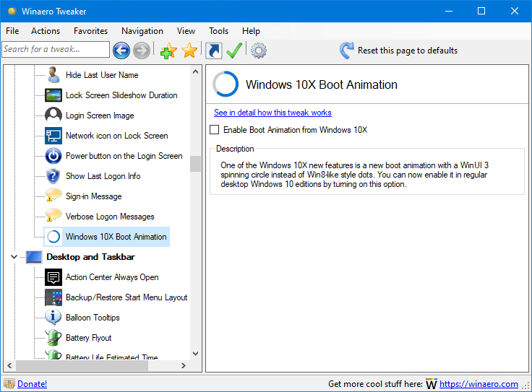The width and height of the screenshot is (532, 392).
Task: Select Balloon Tooltips text
Action: point(93,318)
